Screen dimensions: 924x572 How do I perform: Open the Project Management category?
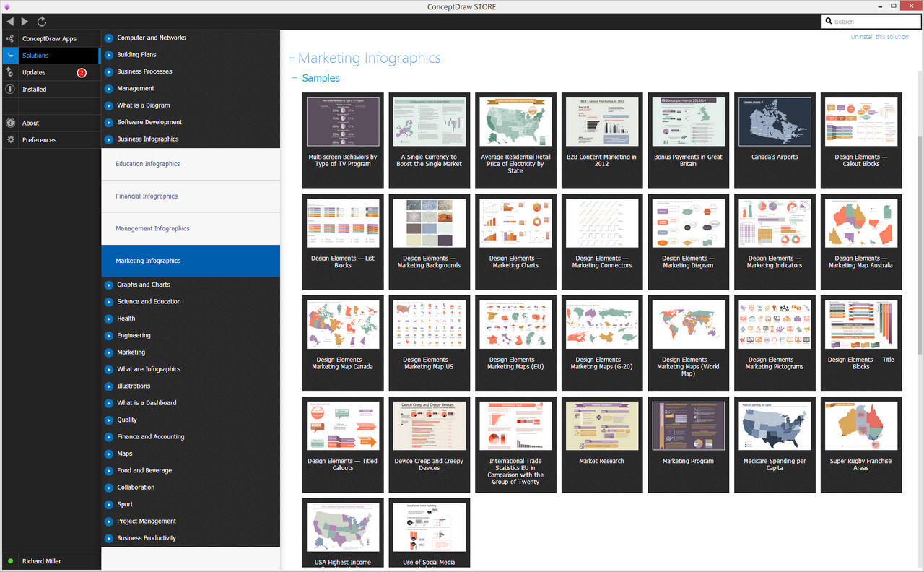click(x=147, y=521)
